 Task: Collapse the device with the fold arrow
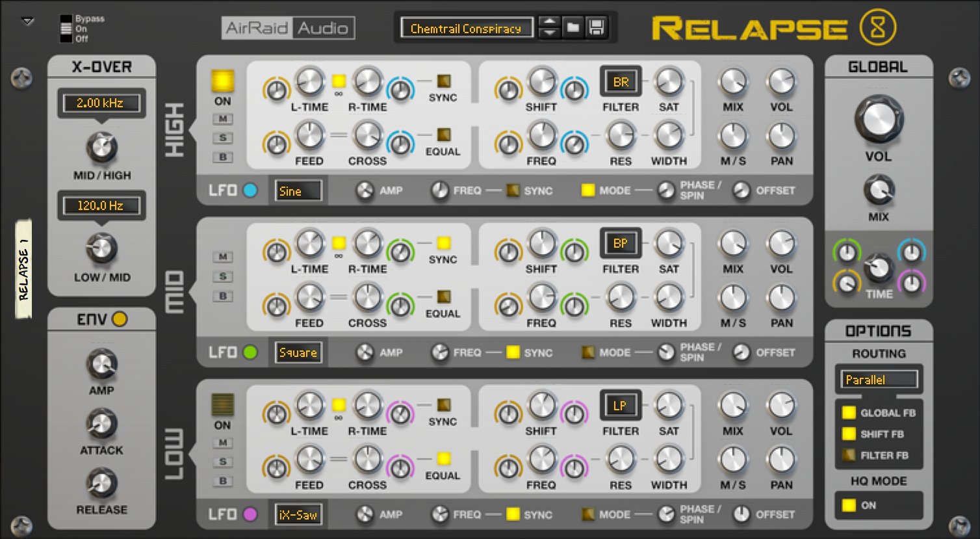click(x=27, y=21)
